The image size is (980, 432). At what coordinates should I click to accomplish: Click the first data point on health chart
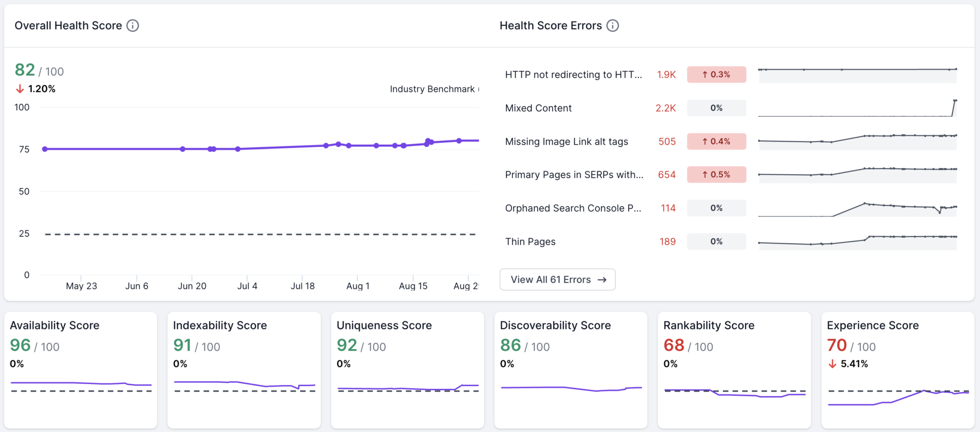tap(45, 149)
